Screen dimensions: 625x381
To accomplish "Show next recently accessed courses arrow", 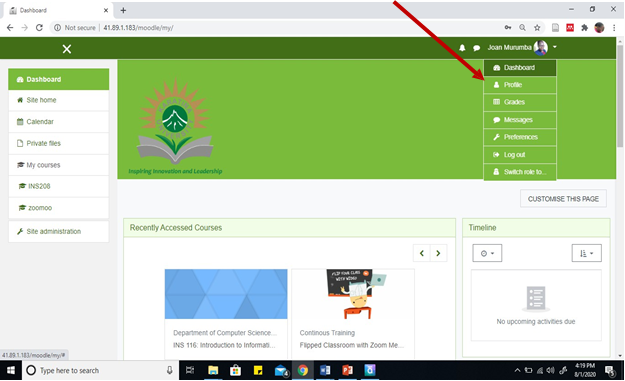I will [x=438, y=253].
